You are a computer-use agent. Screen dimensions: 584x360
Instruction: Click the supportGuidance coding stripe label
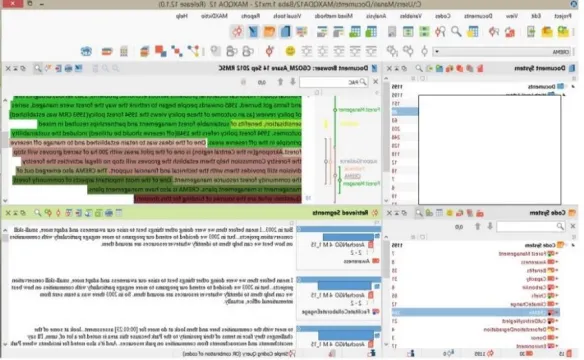(358, 161)
